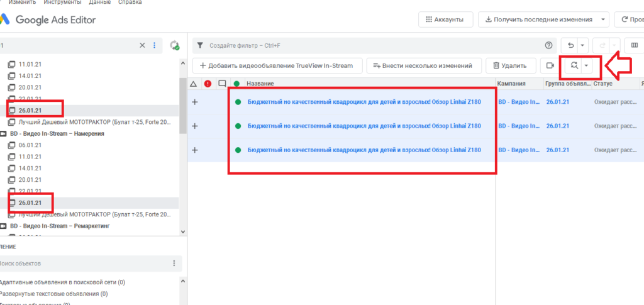Select ad group 06.01.21
This screenshot has width=644, height=305.
30,145
